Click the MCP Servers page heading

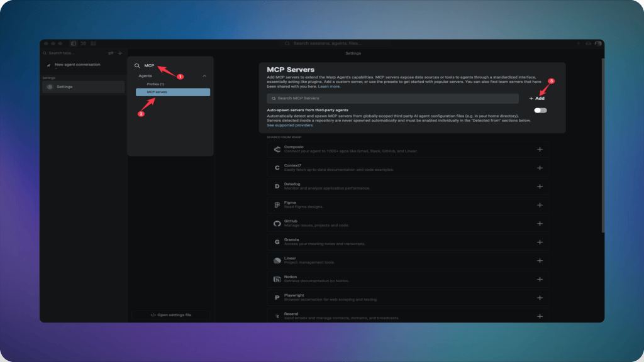[x=291, y=70]
